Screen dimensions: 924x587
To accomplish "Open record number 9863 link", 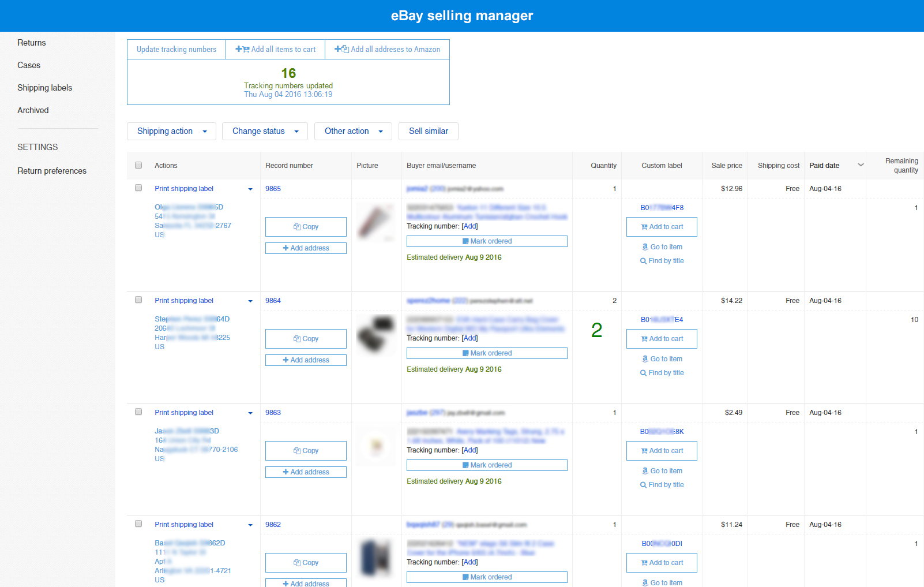I will (273, 413).
